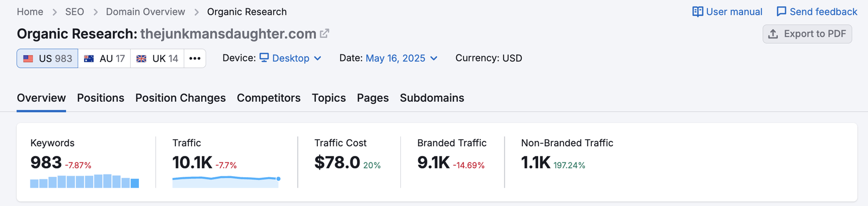Click the Keywords bar chart thumbnail
The image size is (868, 206).
[85, 181]
